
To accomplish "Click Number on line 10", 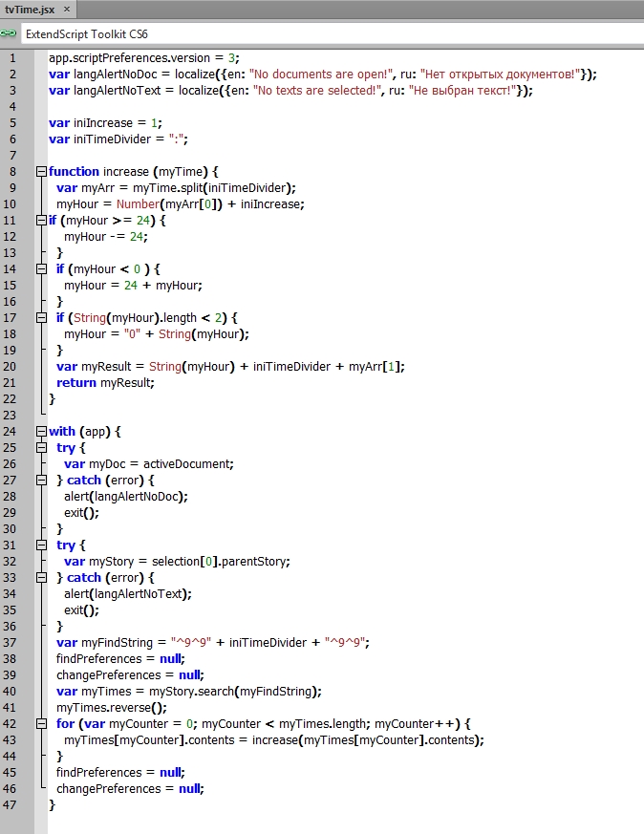I will pos(138,204).
